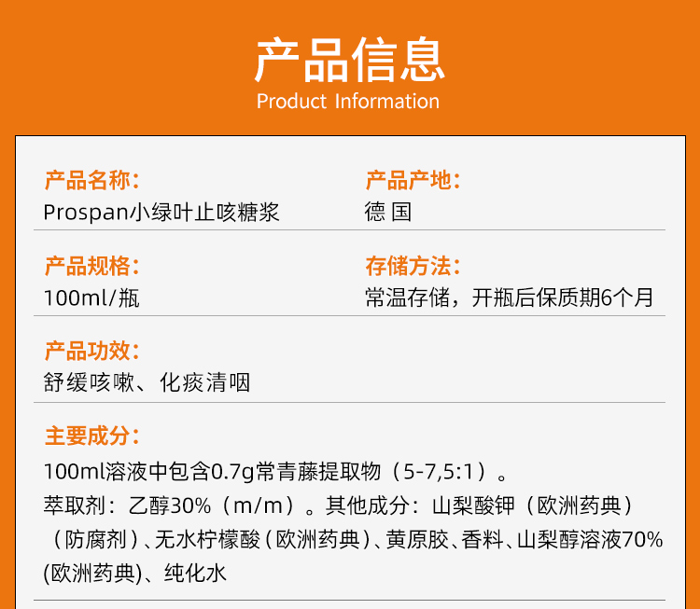Select the 存储方法 label
The height and width of the screenshot is (609, 700).
(413, 266)
